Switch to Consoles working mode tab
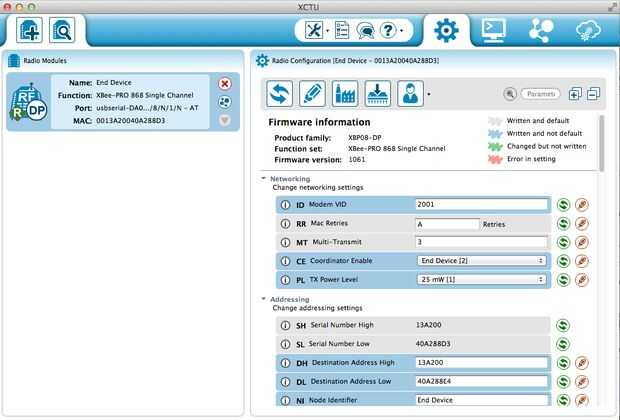620x420 pixels. (x=493, y=30)
